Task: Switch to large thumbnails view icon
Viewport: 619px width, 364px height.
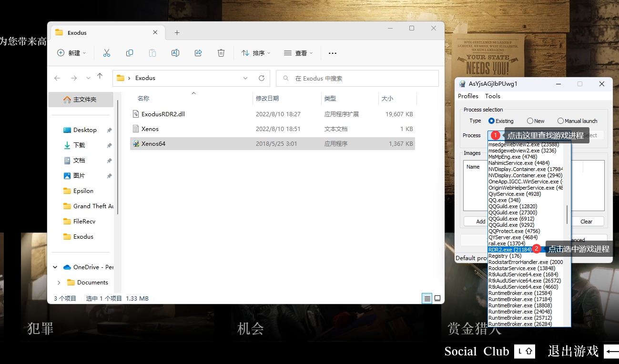Action: 437,298
